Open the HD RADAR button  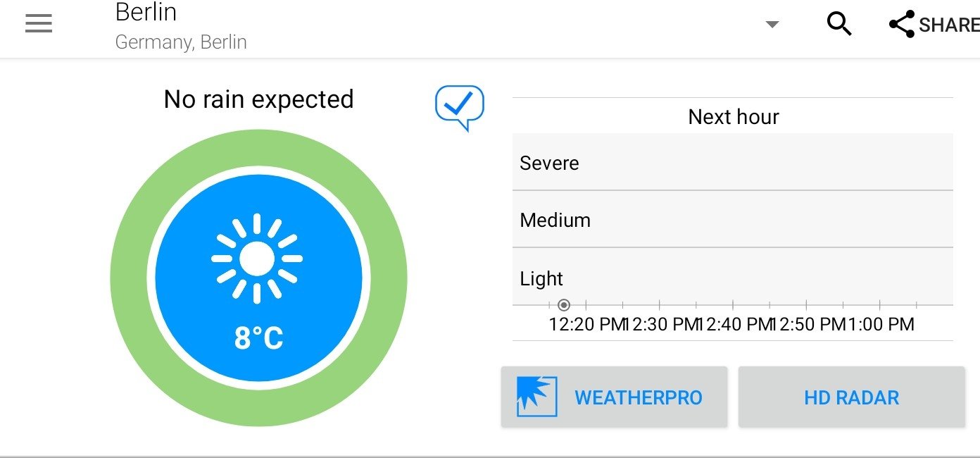(851, 397)
